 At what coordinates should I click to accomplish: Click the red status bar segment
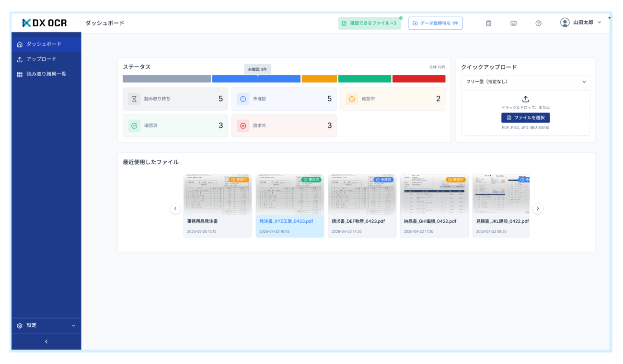tap(419, 79)
